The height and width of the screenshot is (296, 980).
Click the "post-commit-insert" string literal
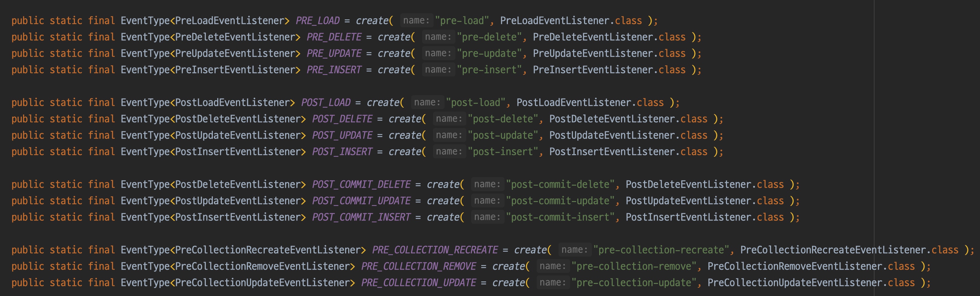click(560, 217)
